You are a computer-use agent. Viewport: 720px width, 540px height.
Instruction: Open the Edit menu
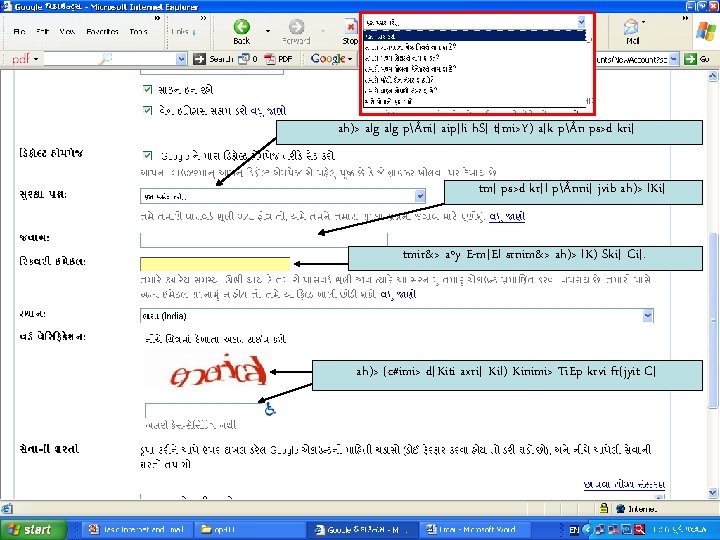[x=42, y=32]
